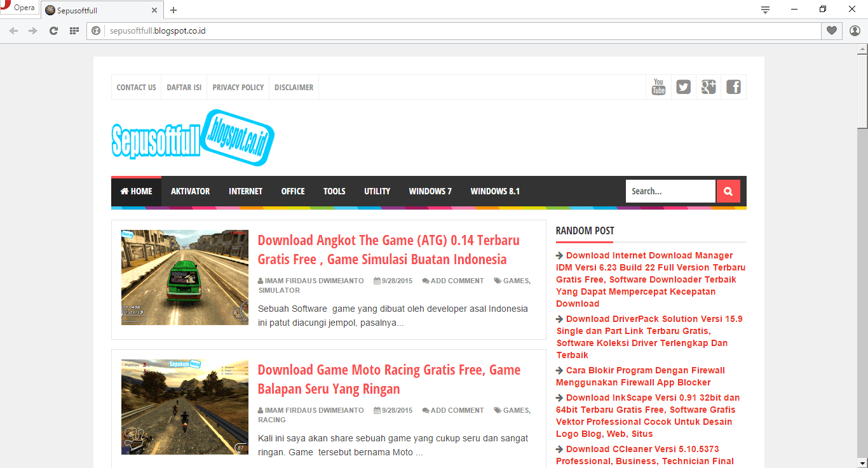This screenshot has height=468, width=868.
Task: Open the Windows 8.1 category menu
Action: point(495,191)
